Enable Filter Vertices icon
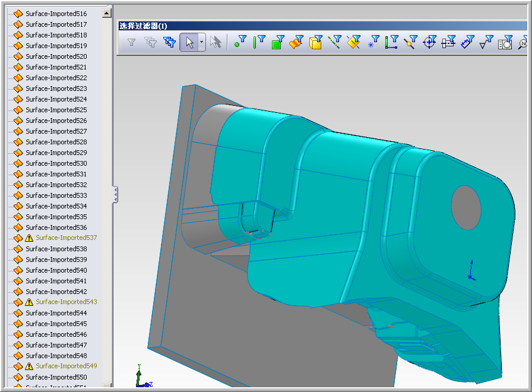Screen dimensions: 532x392 240,42
